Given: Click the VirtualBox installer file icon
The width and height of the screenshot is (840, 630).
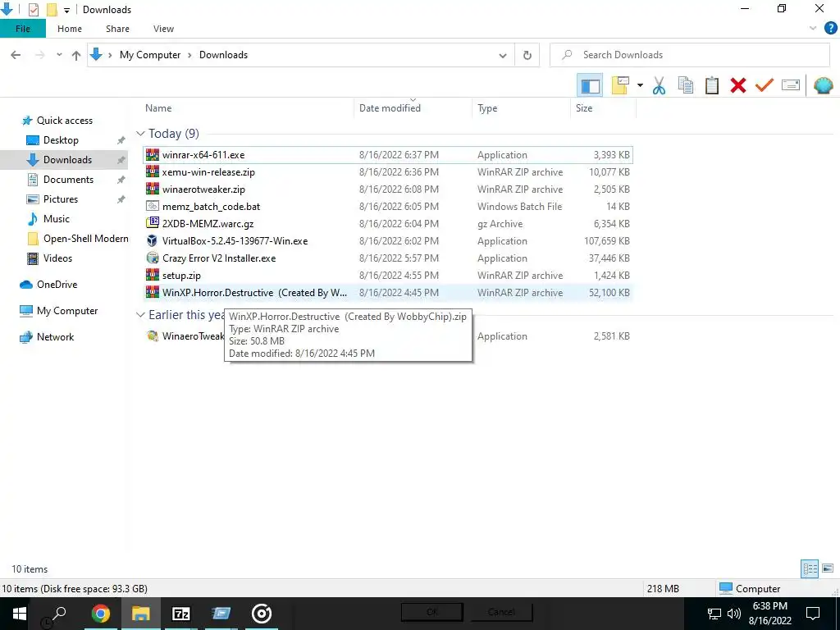Looking at the screenshot, I should (x=153, y=240).
